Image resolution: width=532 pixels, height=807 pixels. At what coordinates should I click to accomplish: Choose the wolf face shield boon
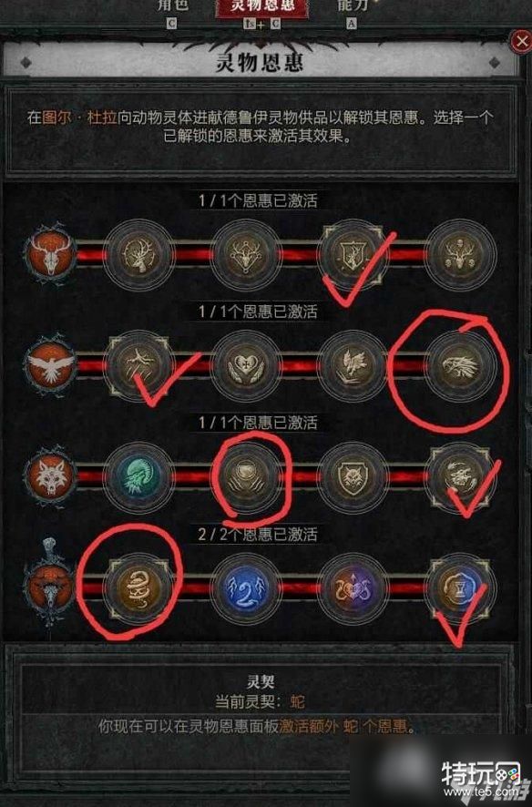[x=353, y=477]
